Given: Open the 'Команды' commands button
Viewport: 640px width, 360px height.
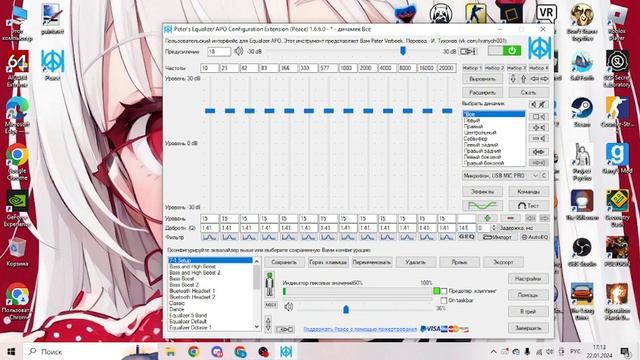Looking at the screenshot, I should 529,191.
